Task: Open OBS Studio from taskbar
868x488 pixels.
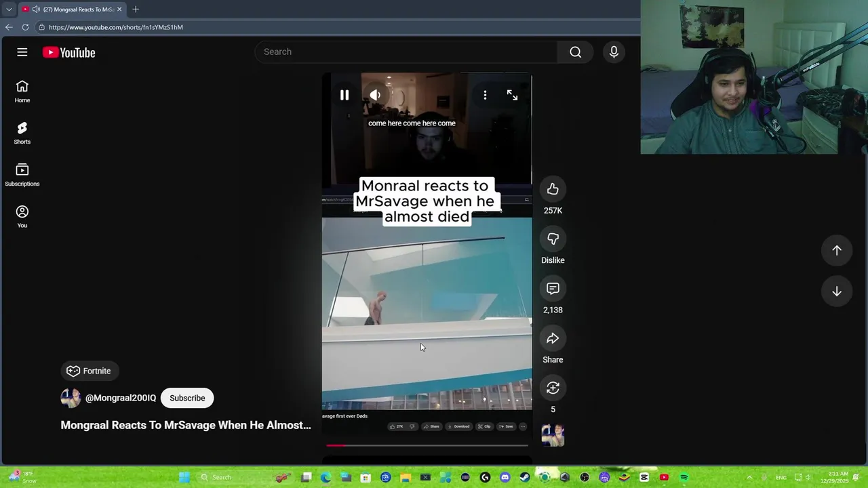Action: (x=585, y=477)
